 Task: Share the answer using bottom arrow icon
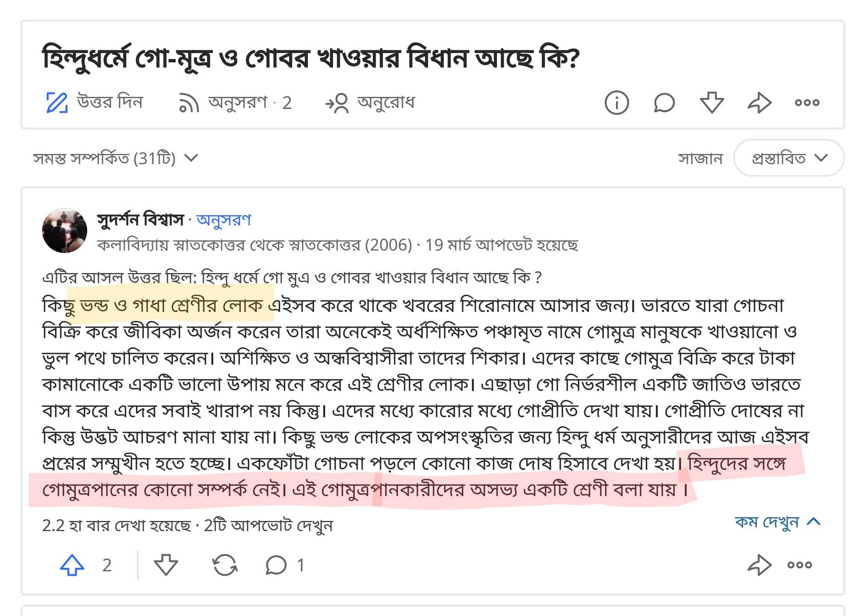759,565
